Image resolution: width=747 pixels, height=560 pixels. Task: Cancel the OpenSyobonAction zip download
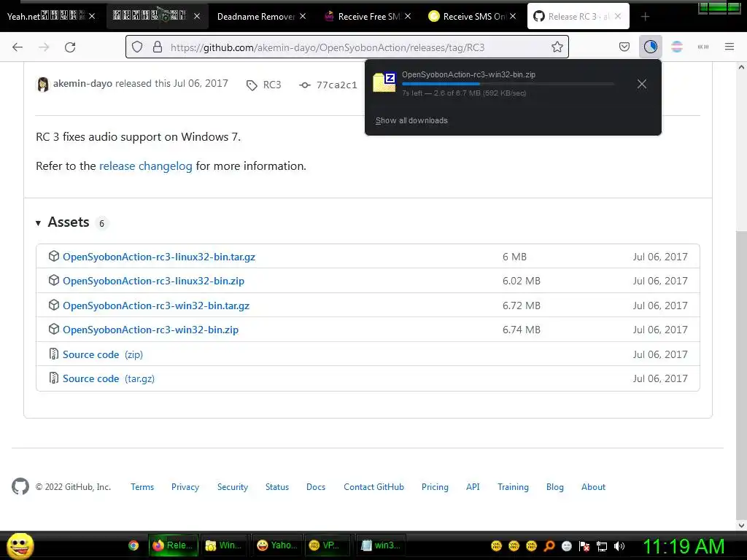(642, 85)
